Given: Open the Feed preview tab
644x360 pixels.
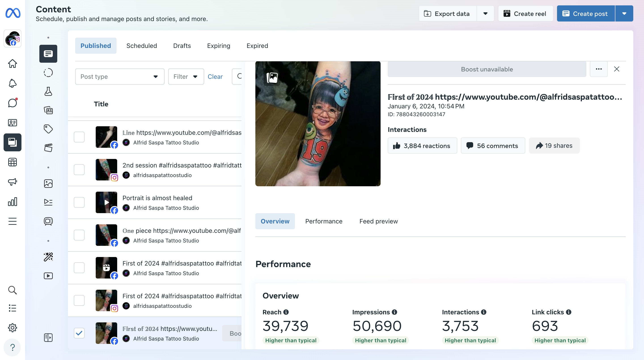Looking at the screenshot, I should coord(378,221).
